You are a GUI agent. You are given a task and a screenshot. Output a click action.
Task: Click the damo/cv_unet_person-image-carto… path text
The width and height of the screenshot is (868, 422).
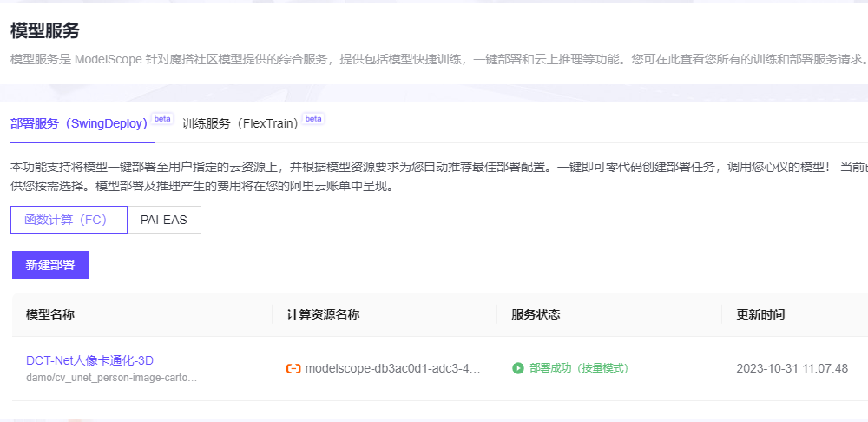pyautogui.click(x=111, y=378)
